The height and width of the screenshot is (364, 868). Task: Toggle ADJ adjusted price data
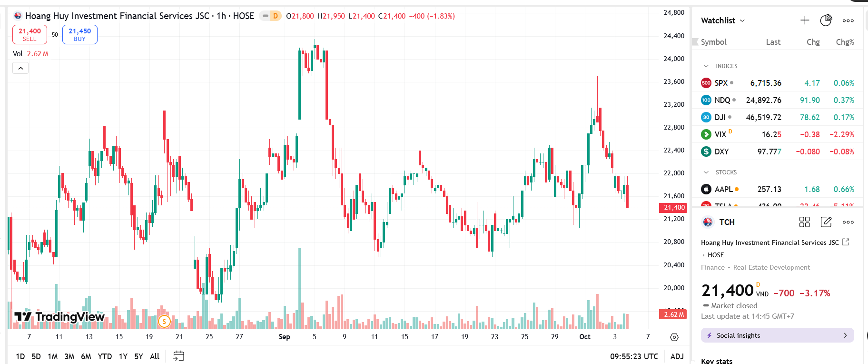pyautogui.click(x=677, y=356)
